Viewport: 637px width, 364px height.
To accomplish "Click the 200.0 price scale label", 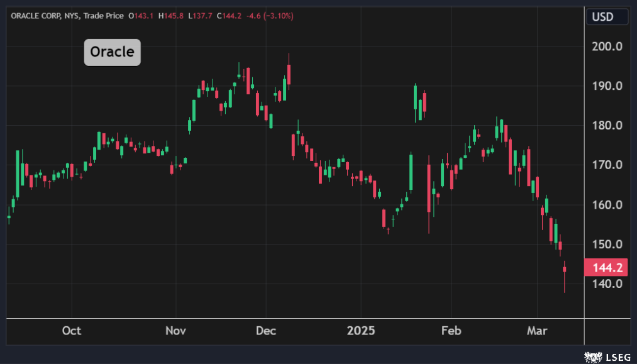I will coord(607,47).
